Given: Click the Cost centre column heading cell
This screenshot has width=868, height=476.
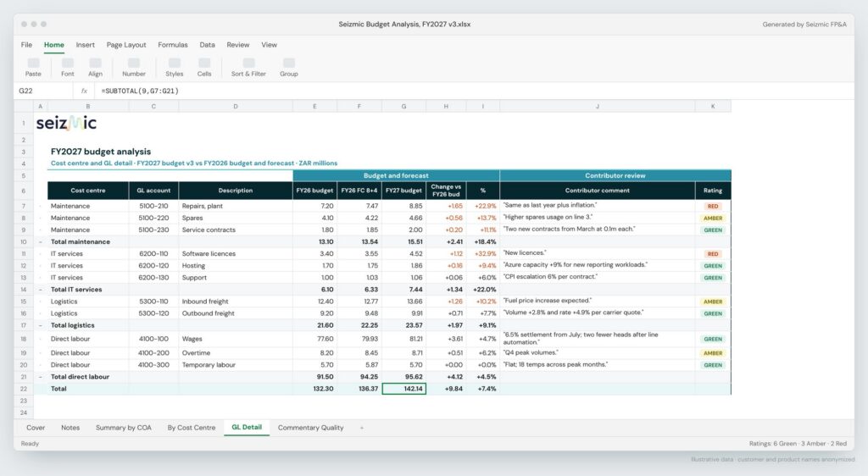Looking at the screenshot, I should 88,191.
